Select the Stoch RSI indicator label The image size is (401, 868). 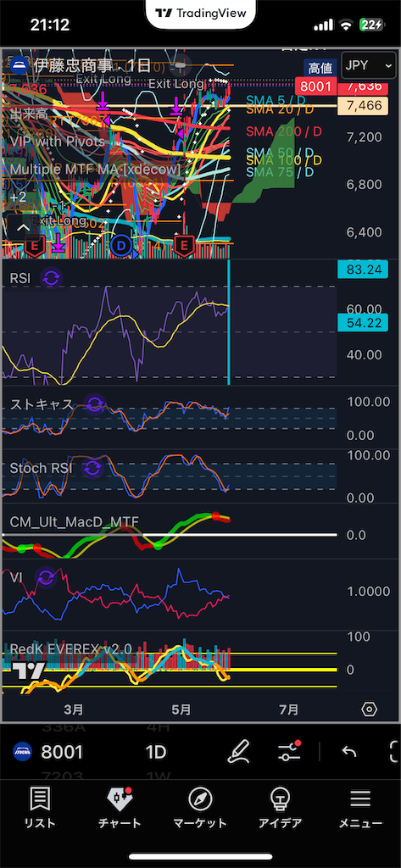41,468
